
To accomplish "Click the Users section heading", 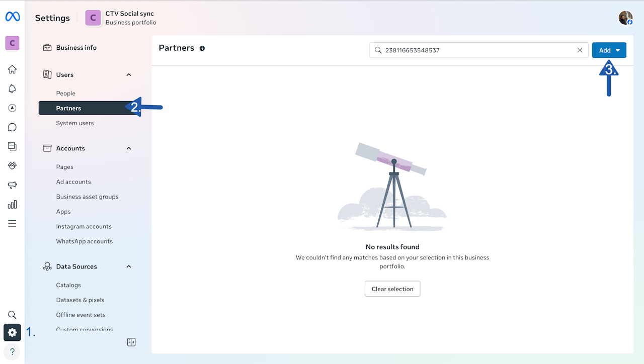I will [65, 75].
